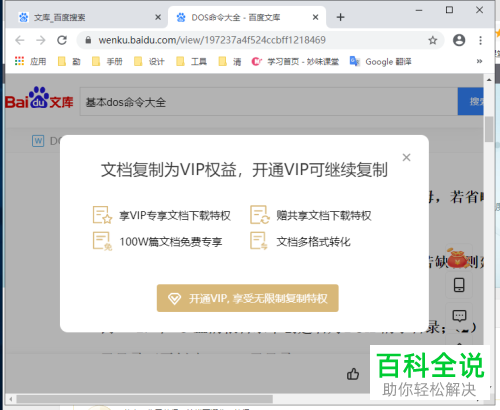
Task: Reload the current page
Action: click(62, 40)
